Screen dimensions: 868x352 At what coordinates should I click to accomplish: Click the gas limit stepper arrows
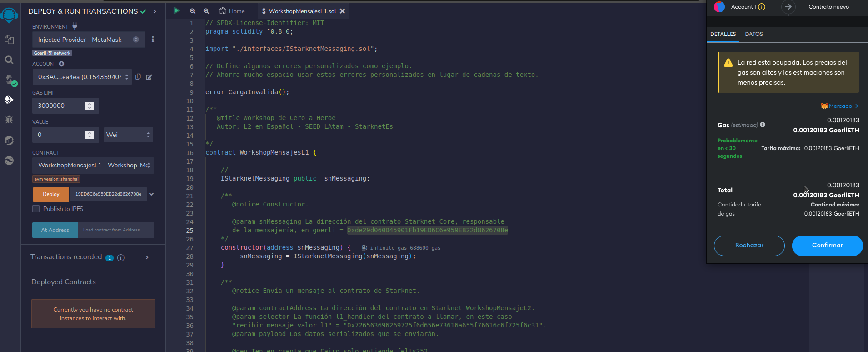click(x=90, y=106)
